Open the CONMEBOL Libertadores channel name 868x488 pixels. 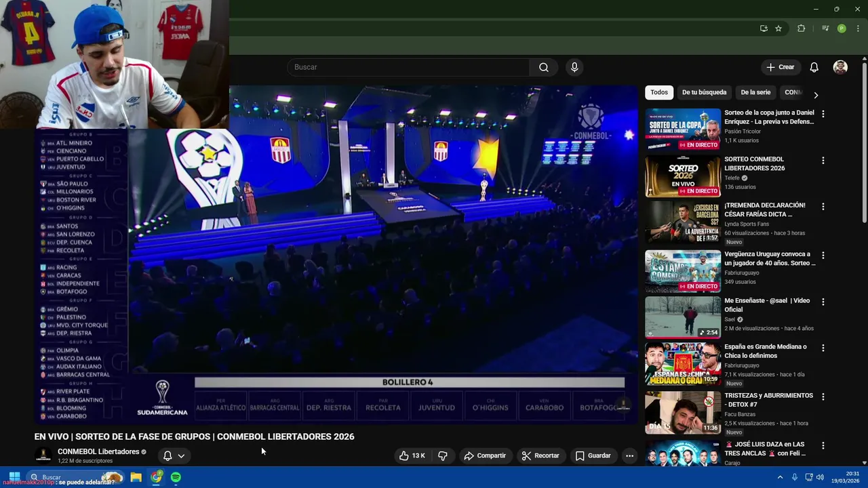coord(98,451)
